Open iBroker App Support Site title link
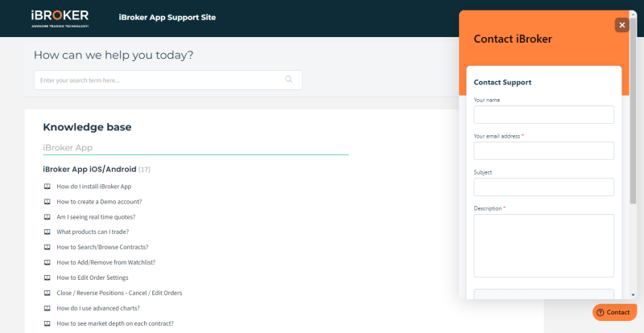 [x=167, y=18]
